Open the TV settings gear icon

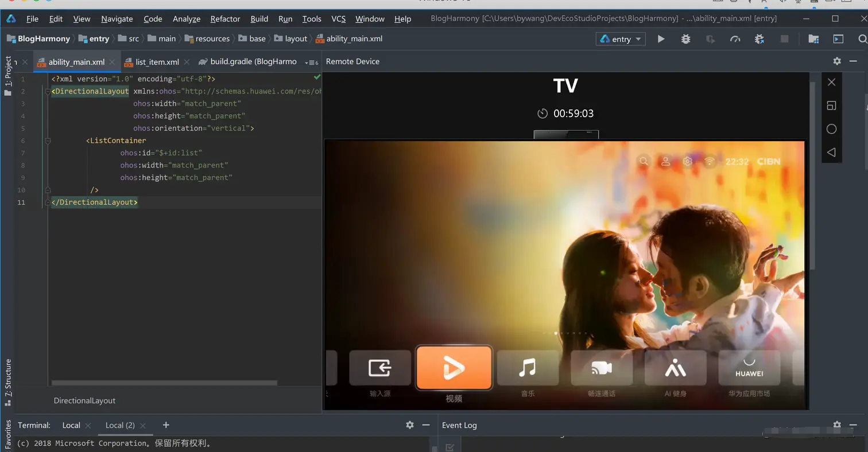point(688,162)
